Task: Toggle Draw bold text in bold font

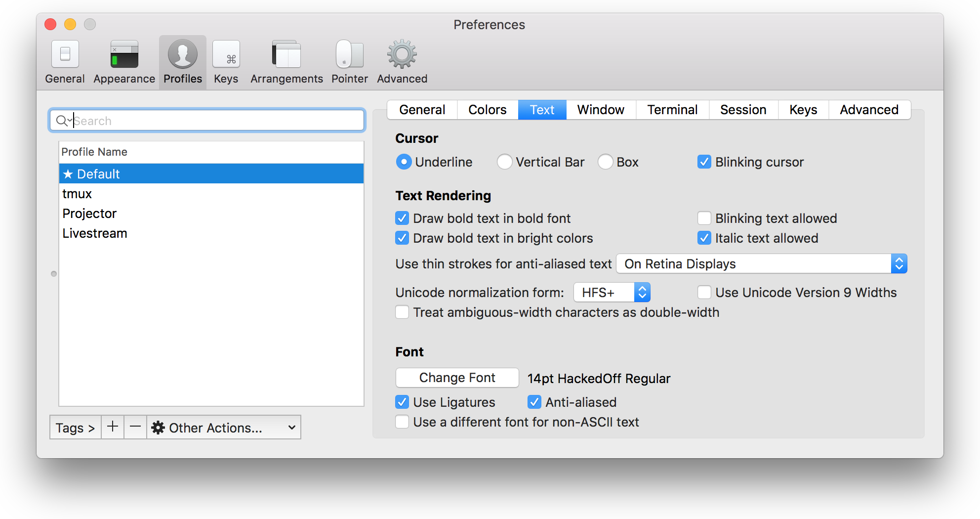Action: (x=402, y=218)
